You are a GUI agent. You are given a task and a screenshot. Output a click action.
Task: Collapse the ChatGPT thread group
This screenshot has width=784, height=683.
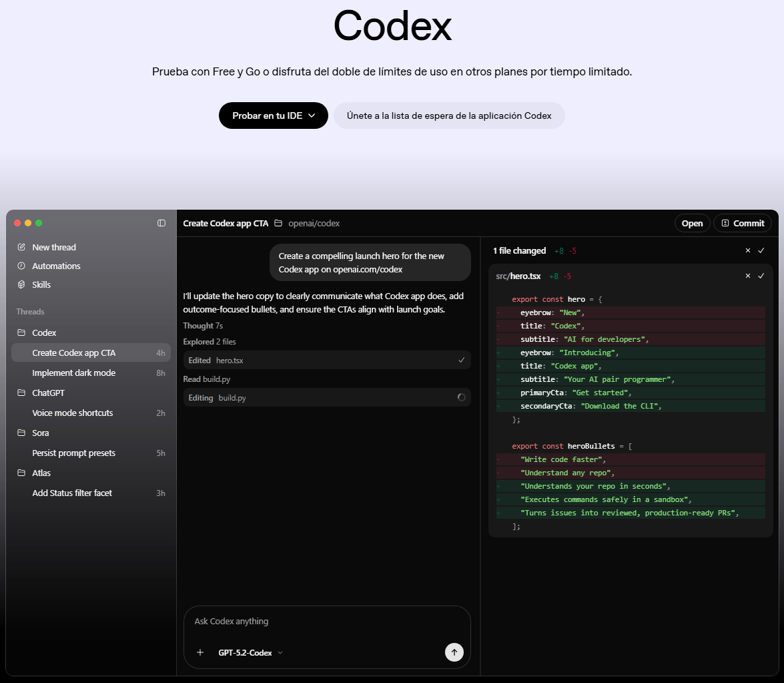point(48,393)
